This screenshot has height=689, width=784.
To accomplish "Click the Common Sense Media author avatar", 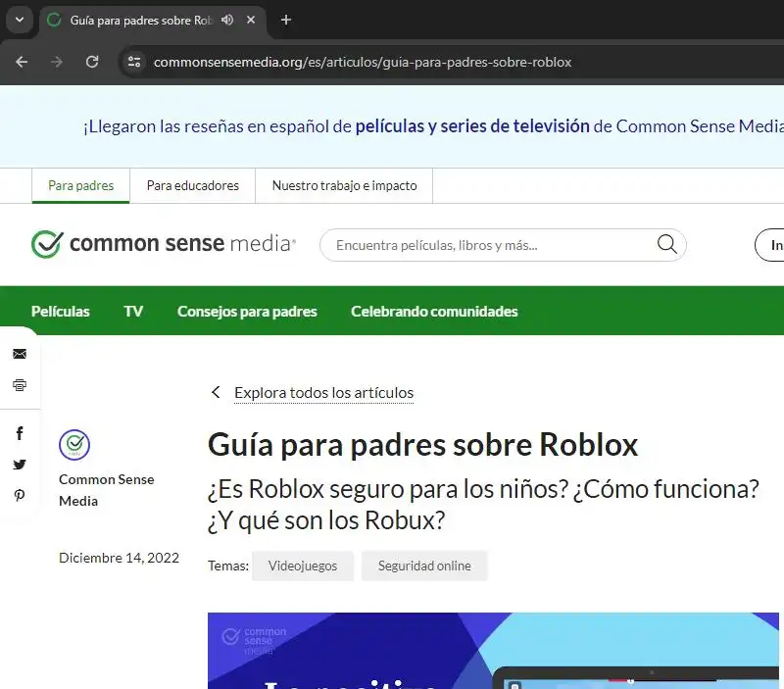I will pos(74,445).
